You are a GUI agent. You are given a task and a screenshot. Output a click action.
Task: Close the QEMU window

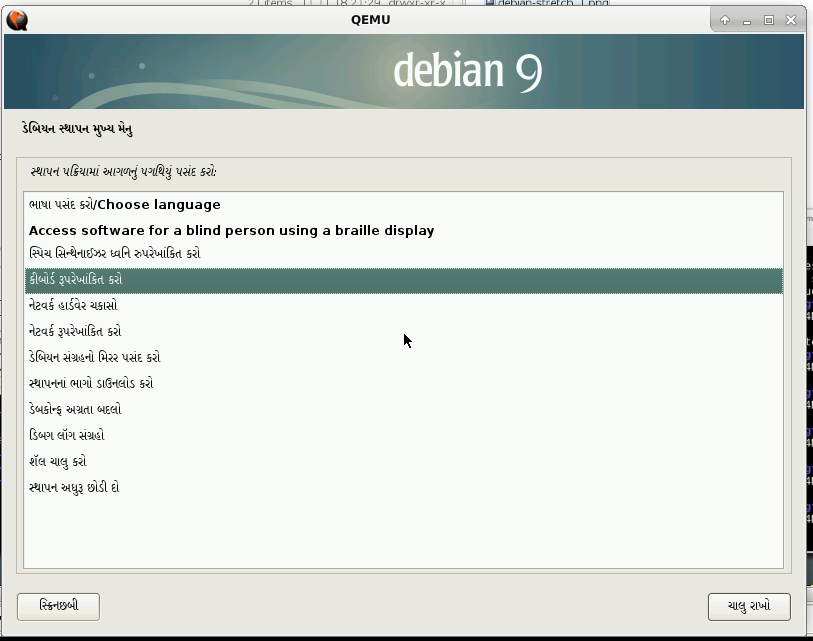[791, 20]
